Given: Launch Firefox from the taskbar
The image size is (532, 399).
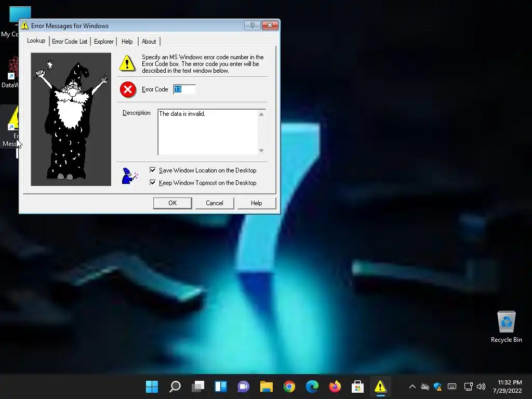Looking at the screenshot, I should coord(335,387).
